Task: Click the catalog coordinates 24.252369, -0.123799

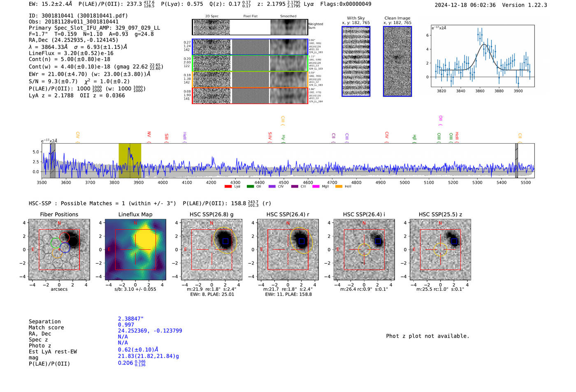Action: click(150, 331)
